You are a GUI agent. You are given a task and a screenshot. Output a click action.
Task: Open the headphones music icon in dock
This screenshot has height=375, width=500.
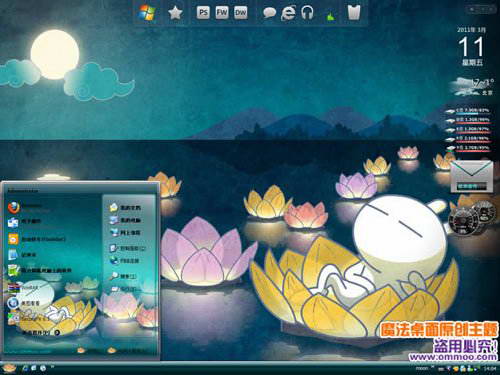307,13
